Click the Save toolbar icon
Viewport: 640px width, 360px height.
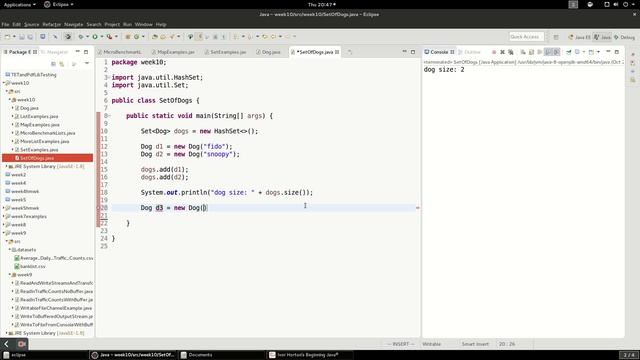click(22, 37)
